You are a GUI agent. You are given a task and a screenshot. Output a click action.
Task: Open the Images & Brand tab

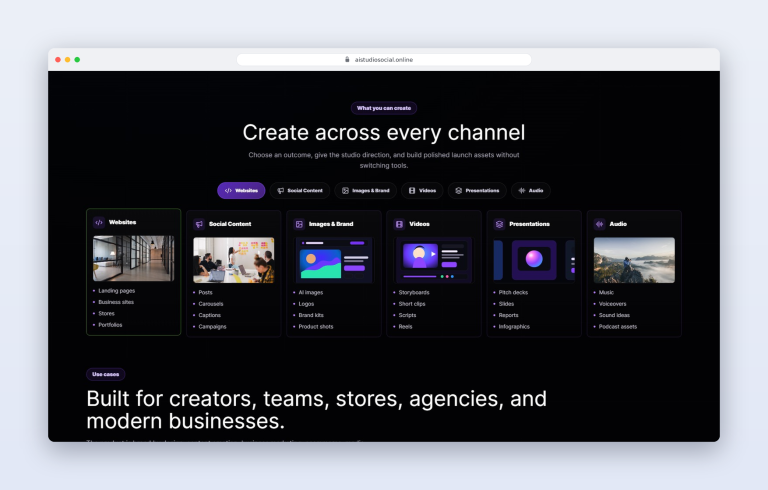click(365, 191)
